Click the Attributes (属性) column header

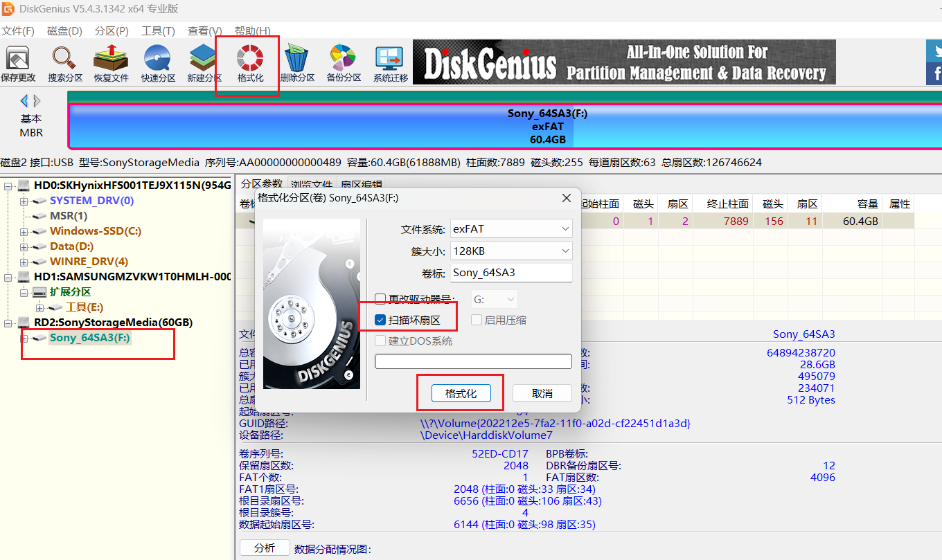point(899,204)
